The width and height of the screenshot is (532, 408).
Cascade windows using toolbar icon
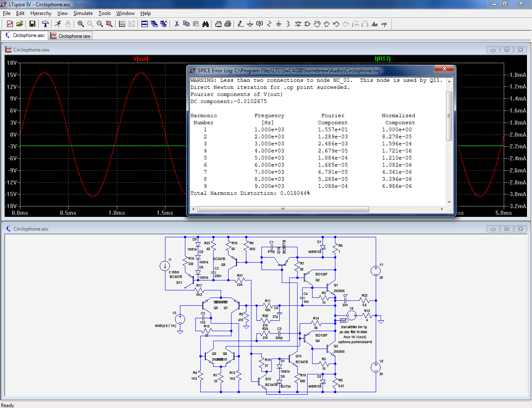(154, 24)
